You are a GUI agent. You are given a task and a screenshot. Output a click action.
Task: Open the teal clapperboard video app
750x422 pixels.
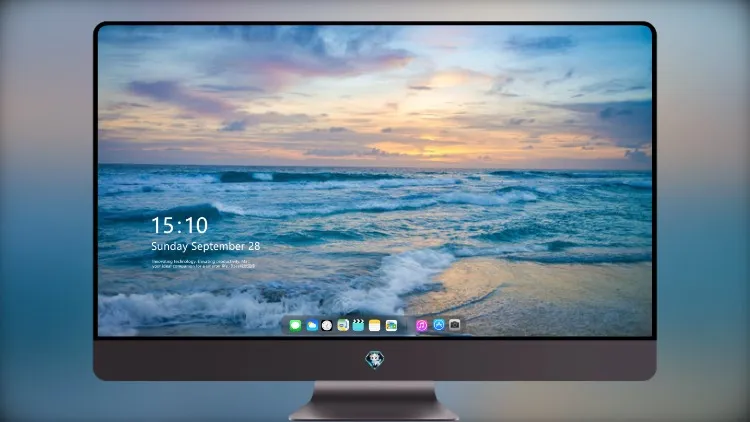[358, 325]
